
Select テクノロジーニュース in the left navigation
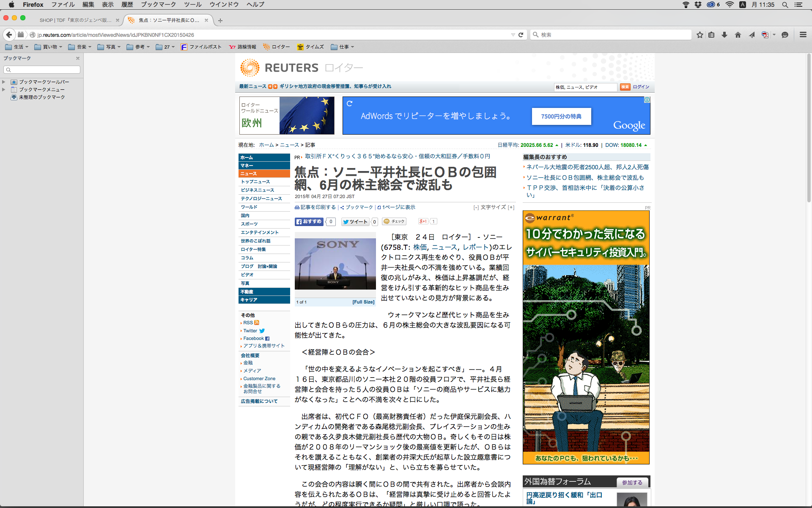click(261, 199)
